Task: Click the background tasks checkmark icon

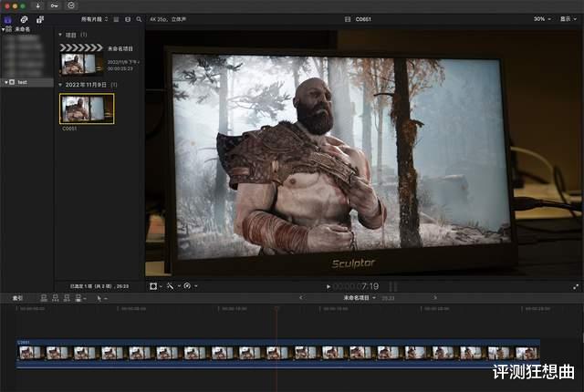Action: 72,5
